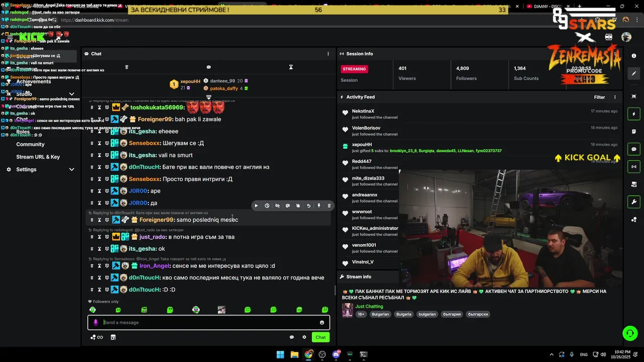The height and width of the screenshot is (362, 644).
Task: Timeout just_rado using the hourglass icon
Action: pos(99,237)
